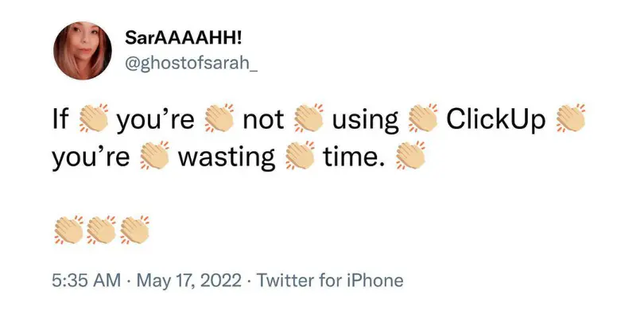644x326 pixels.
Task: Click the profile avatar photo
Action: (x=83, y=50)
